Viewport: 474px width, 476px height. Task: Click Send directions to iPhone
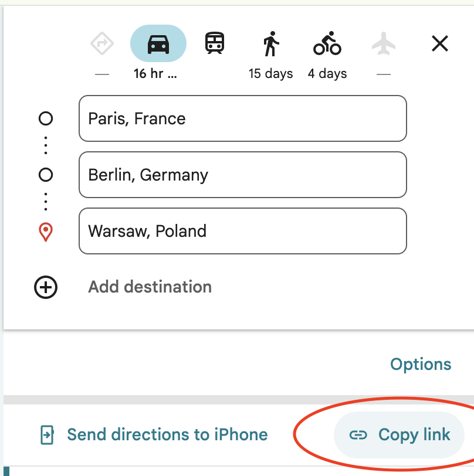167,434
